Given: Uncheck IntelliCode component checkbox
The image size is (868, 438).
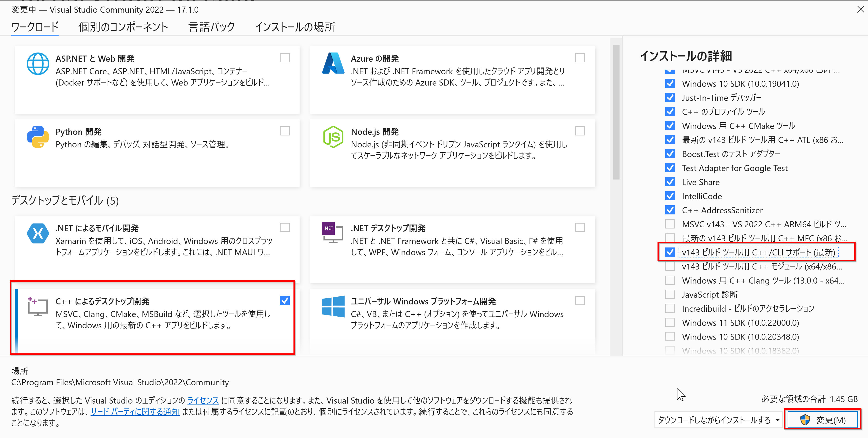Looking at the screenshot, I should pyautogui.click(x=670, y=196).
